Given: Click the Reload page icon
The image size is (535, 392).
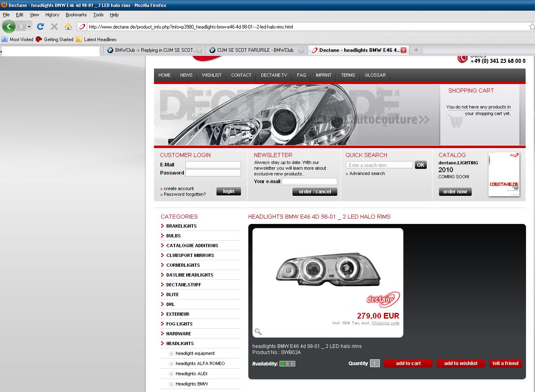Looking at the screenshot, I should tap(40, 27).
